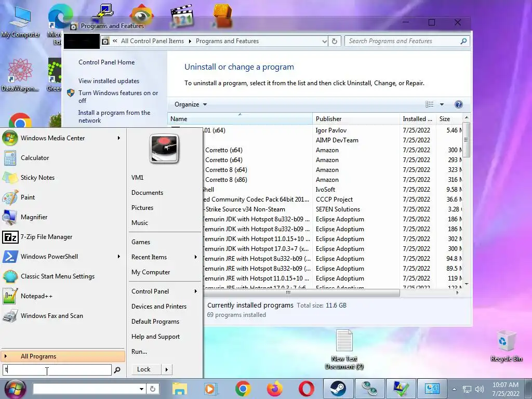This screenshot has height=399, width=532.
Task: Open Control Panel Home link
Action: [107, 62]
